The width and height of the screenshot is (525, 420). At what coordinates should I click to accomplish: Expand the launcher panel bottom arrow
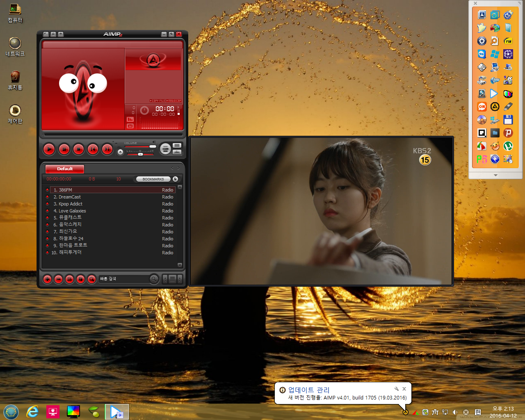[x=495, y=175]
